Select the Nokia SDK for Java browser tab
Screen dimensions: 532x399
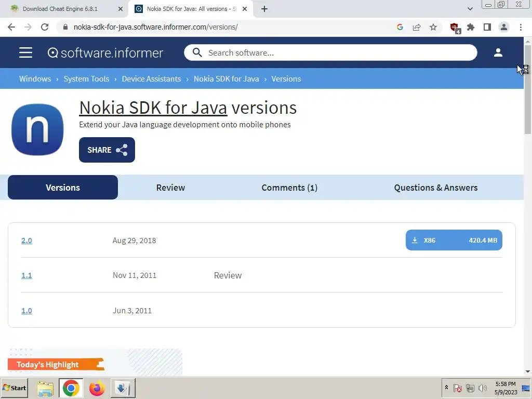(x=190, y=9)
